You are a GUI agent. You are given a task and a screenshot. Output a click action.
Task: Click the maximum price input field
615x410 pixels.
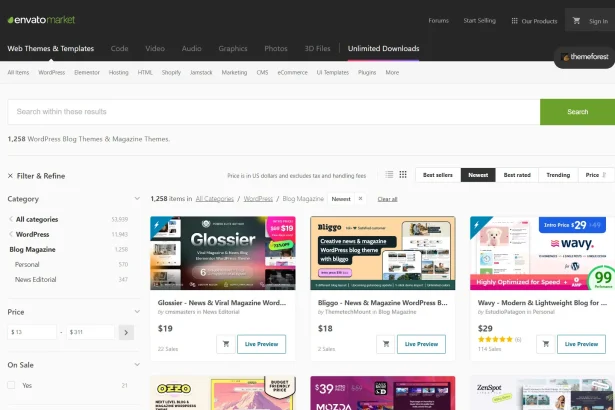tap(90, 332)
